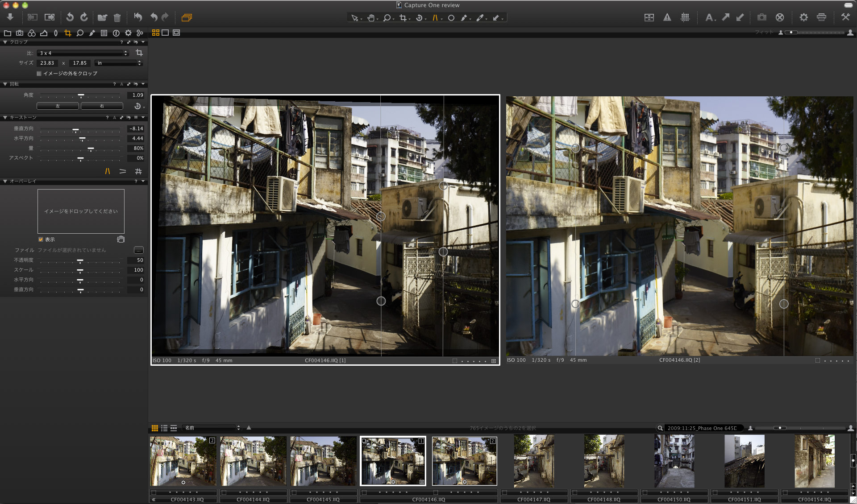Click the overlay hand move tool icon
857x504 pixels.
(121, 240)
